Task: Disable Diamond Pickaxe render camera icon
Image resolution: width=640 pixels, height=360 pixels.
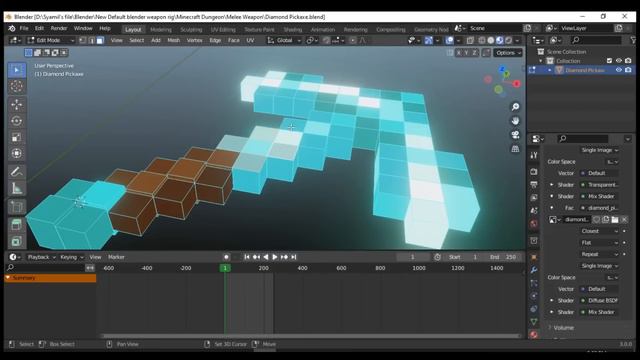Action: (x=628, y=70)
